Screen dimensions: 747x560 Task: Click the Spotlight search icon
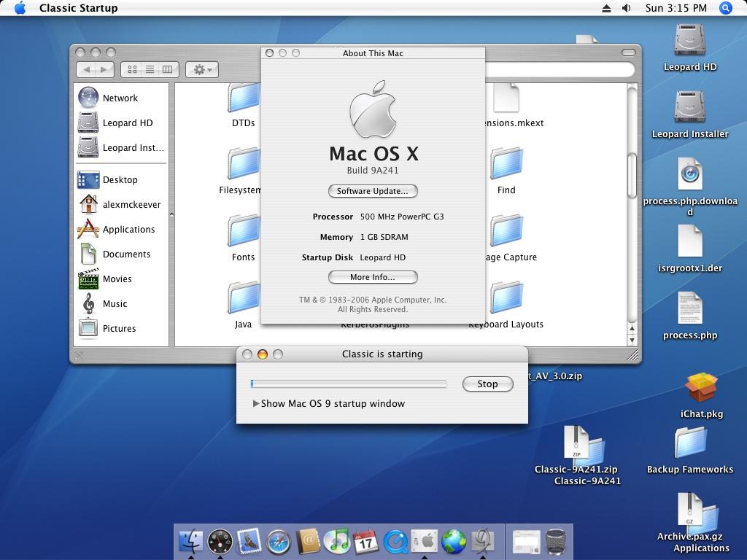tap(725, 8)
